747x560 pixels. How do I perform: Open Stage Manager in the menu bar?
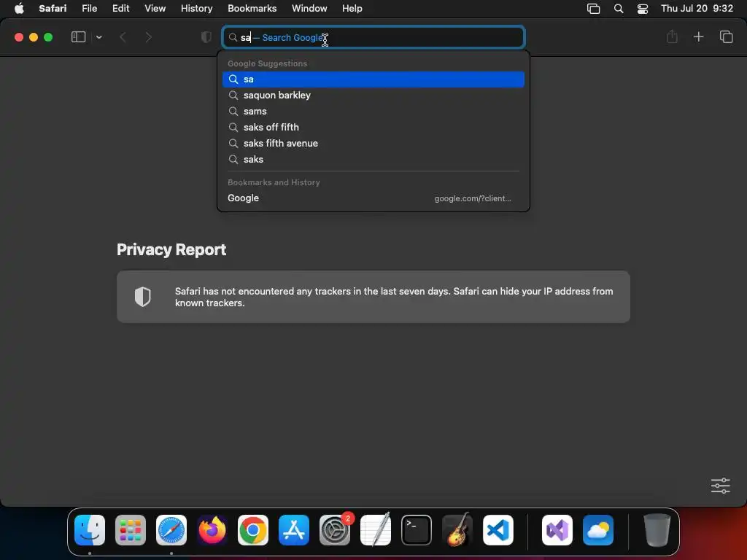click(594, 9)
